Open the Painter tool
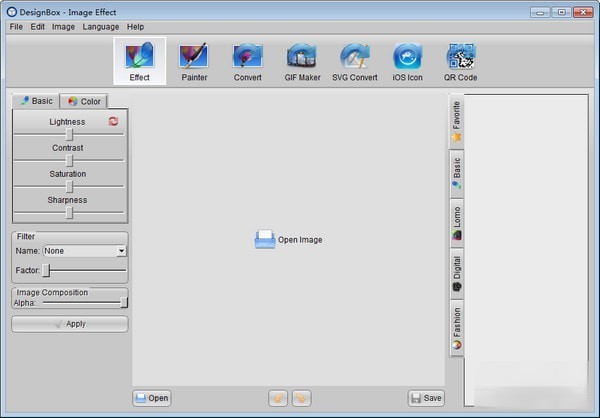The height and width of the screenshot is (418, 600). click(x=194, y=62)
